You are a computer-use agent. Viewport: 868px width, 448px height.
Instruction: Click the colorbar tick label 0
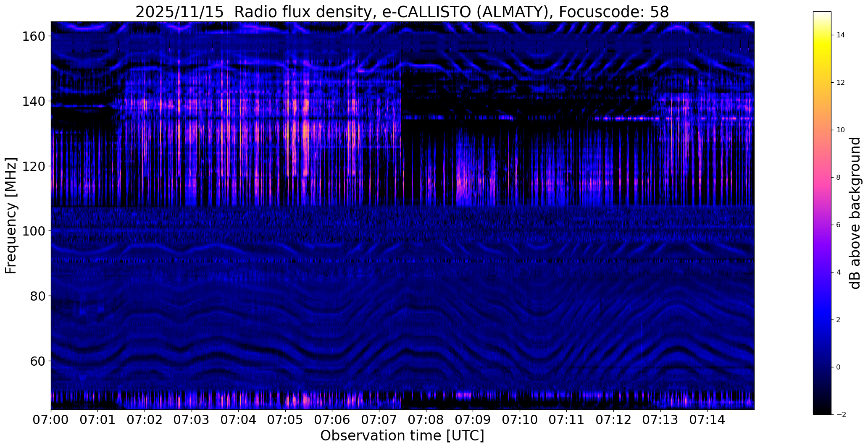tap(839, 367)
